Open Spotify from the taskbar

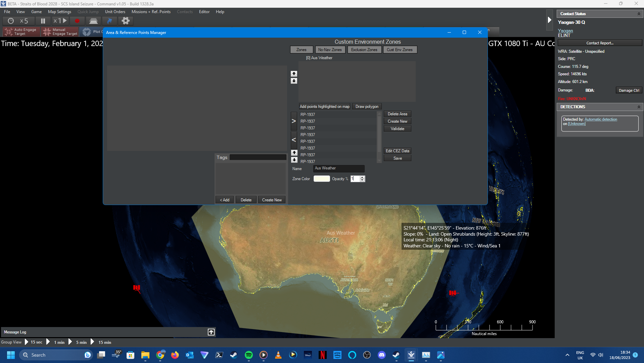click(249, 355)
